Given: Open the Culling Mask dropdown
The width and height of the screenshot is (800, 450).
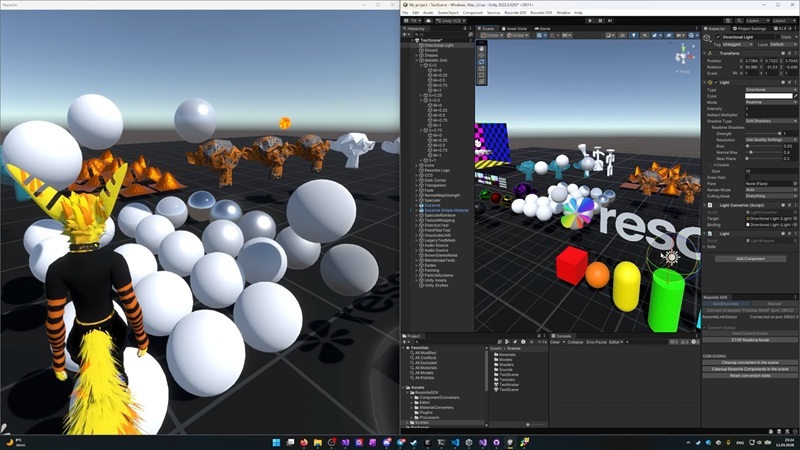Looking at the screenshot, I should click(x=771, y=196).
